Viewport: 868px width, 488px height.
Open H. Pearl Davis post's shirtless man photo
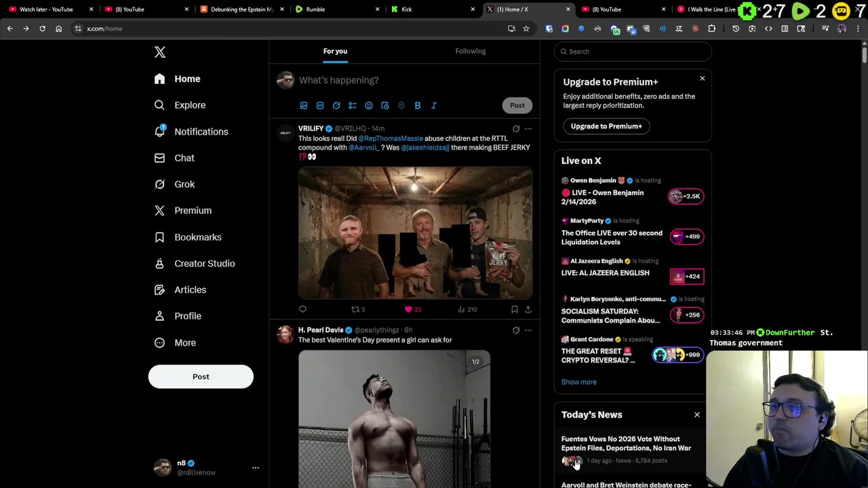tap(394, 419)
